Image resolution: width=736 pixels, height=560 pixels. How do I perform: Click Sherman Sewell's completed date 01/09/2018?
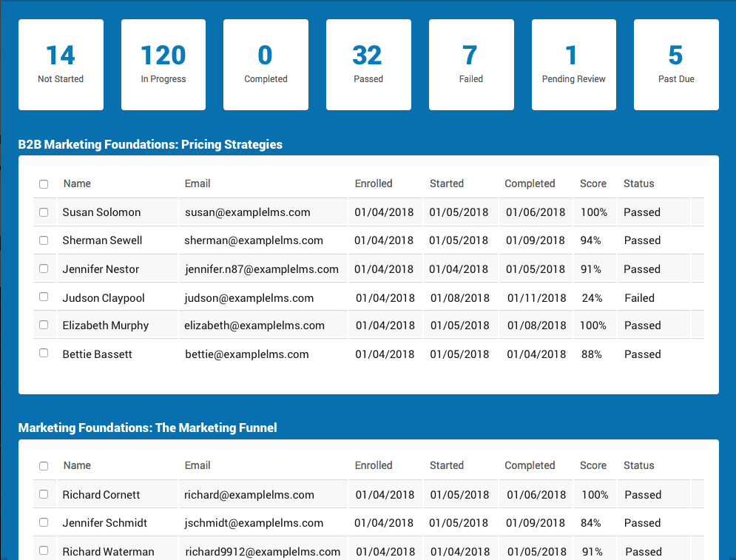[x=535, y=240]
